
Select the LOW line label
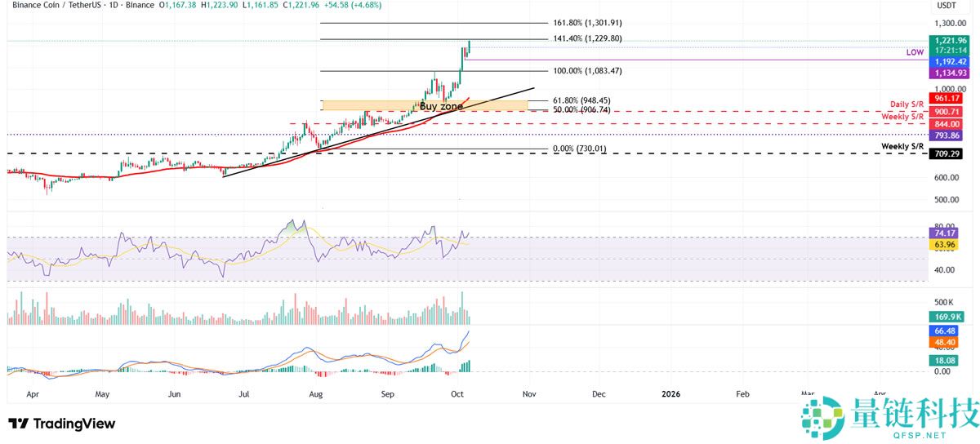point(915,51)
